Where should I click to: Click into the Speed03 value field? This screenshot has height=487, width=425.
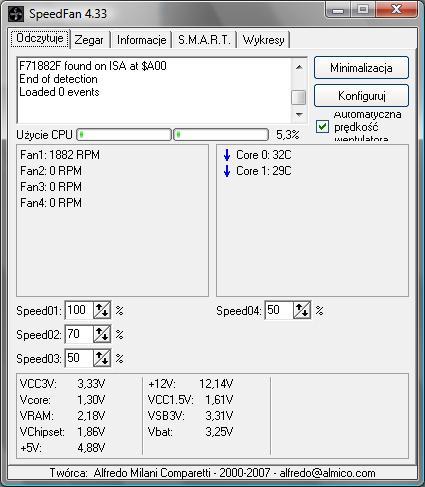[x=79, y=358]
